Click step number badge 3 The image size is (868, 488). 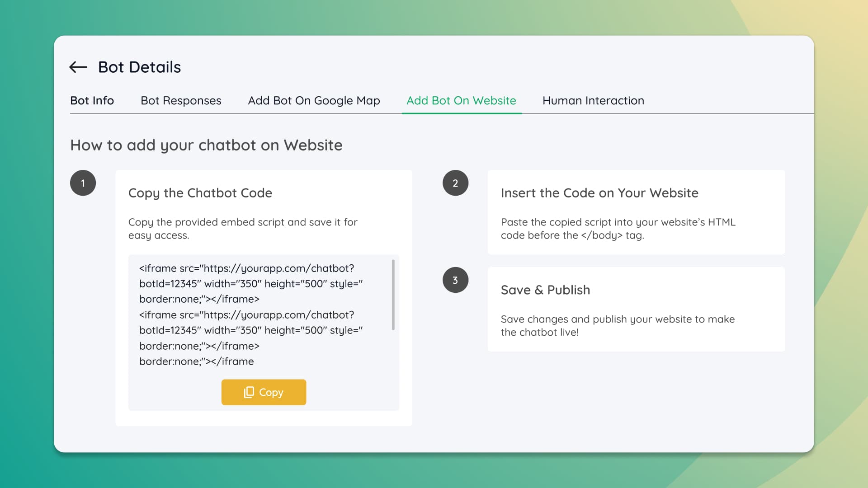point(455,280)
